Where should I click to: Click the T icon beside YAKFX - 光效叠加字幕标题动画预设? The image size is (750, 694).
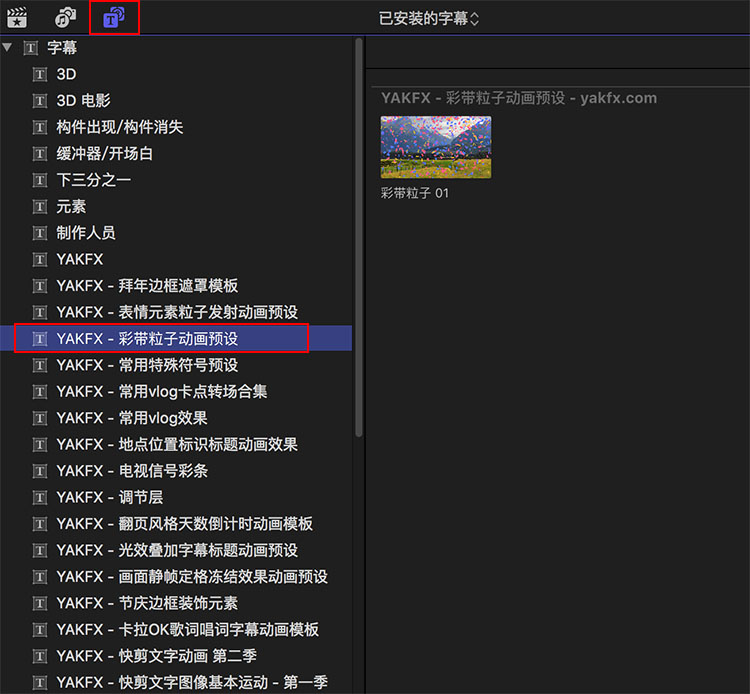(40, 551)
